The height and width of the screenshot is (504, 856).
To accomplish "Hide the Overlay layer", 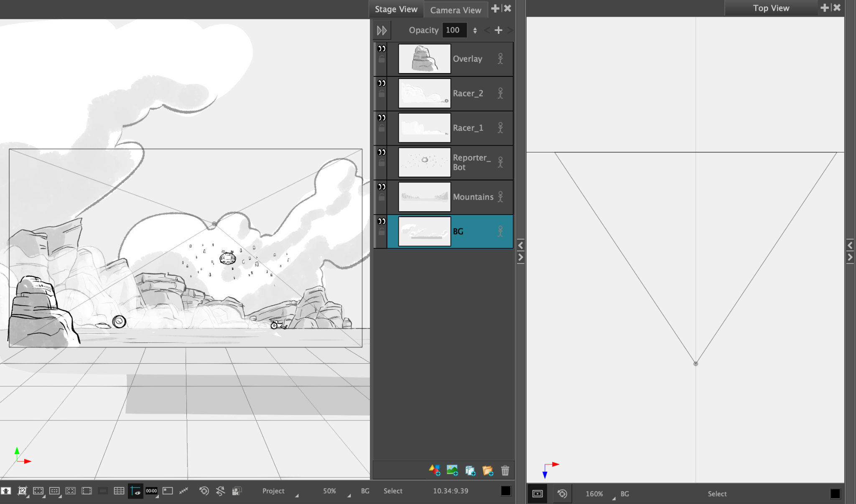I will (x=382, y=48).
